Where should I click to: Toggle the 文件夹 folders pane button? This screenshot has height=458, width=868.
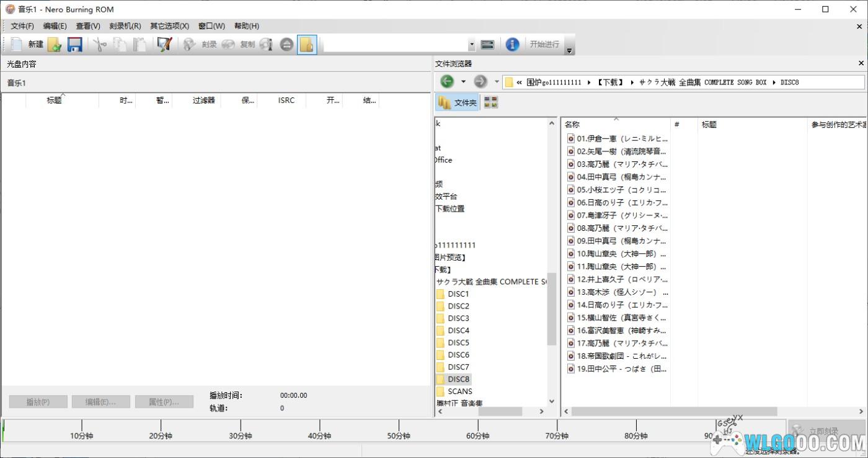(x=457, y=102)
